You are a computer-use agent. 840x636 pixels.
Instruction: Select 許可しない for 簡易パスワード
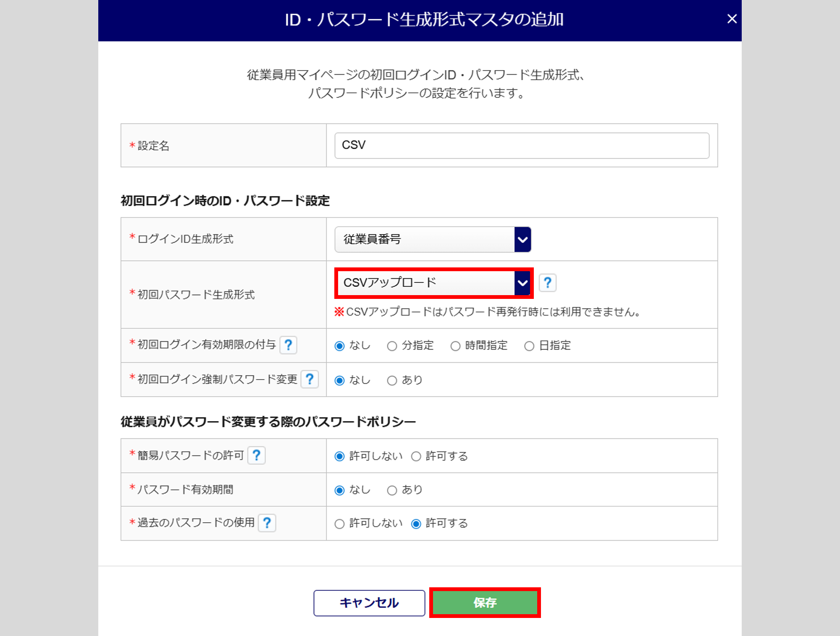(339, 456)
